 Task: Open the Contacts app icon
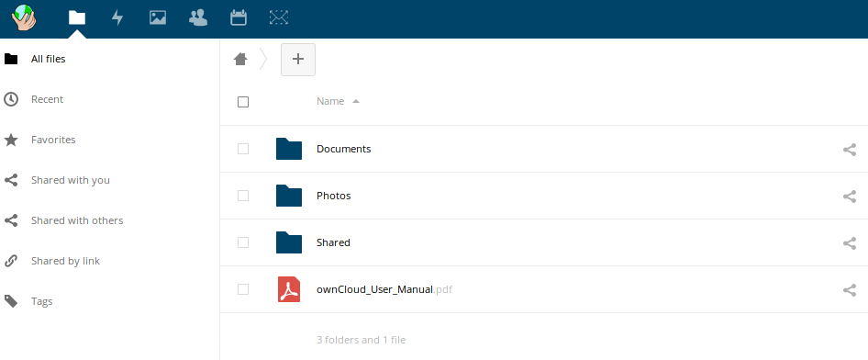pos(198,17)
